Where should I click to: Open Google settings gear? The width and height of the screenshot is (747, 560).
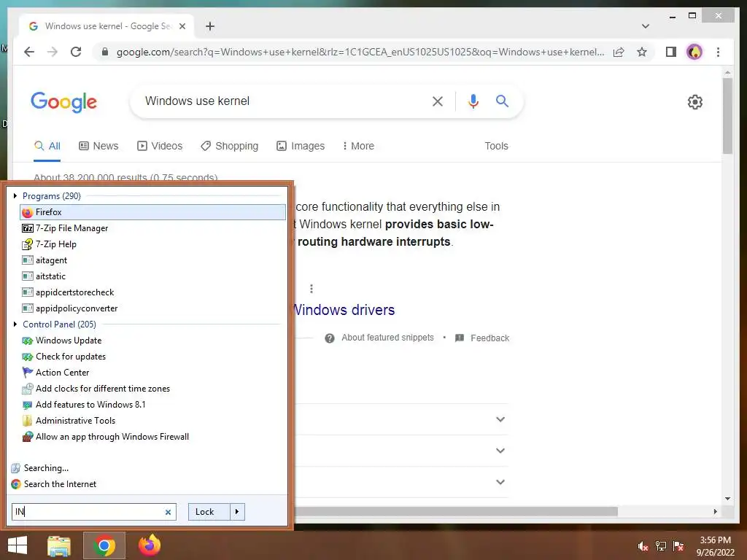point(695,102)
